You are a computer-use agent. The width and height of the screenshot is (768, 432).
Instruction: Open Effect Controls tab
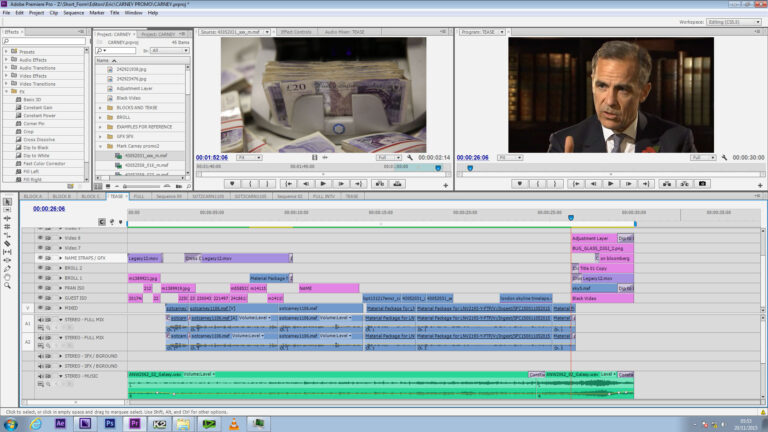[296, 32]
